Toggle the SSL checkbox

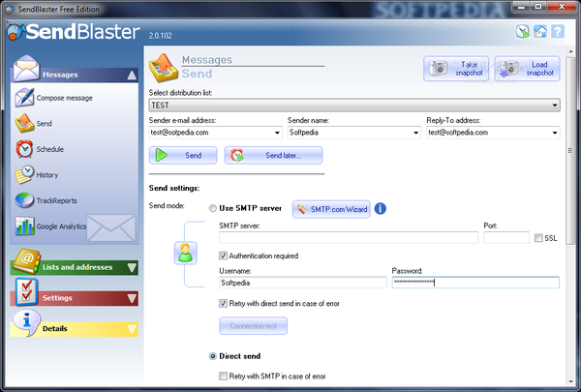(538, 238)
